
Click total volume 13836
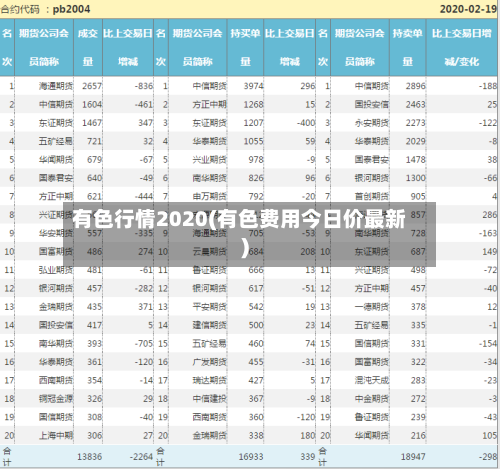point(90,457)
